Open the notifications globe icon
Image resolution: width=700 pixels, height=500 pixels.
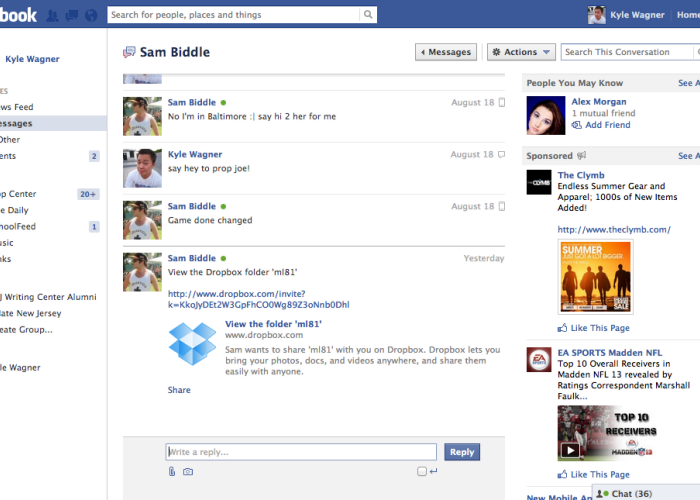tap(91, 16)
